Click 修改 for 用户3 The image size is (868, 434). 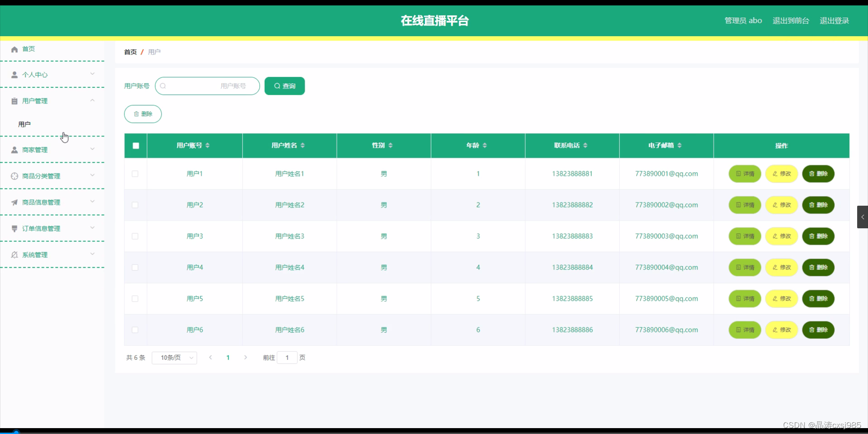coord(781,236)
